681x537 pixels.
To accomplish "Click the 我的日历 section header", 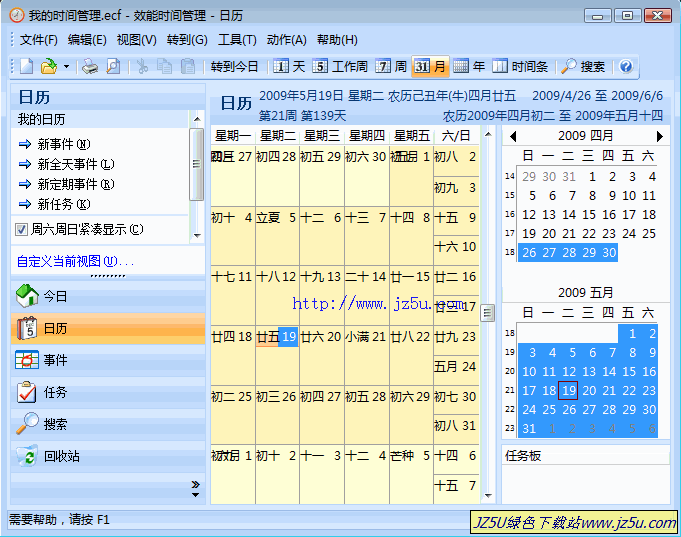I will 100,119.
